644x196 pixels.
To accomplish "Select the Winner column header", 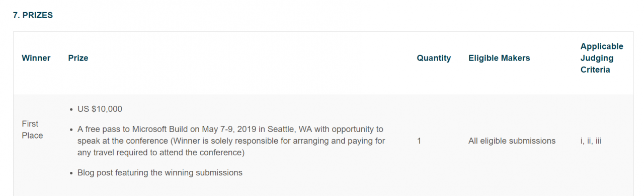I will coord(36,58).
